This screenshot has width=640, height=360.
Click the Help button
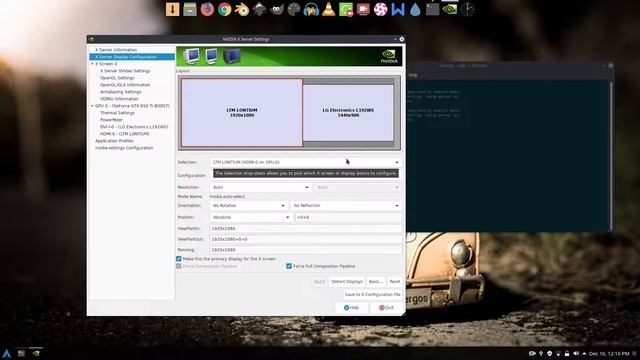click(x=351, y=307)
